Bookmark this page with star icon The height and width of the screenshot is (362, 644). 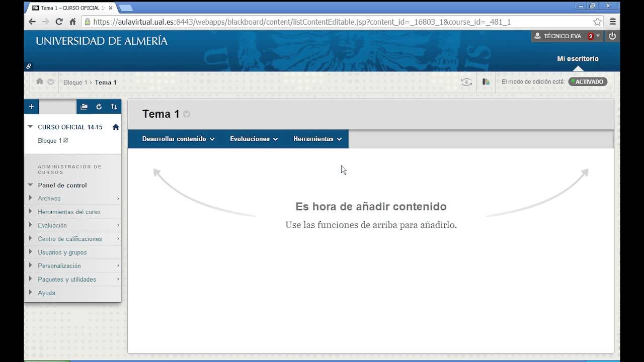[x=597, y=22]
